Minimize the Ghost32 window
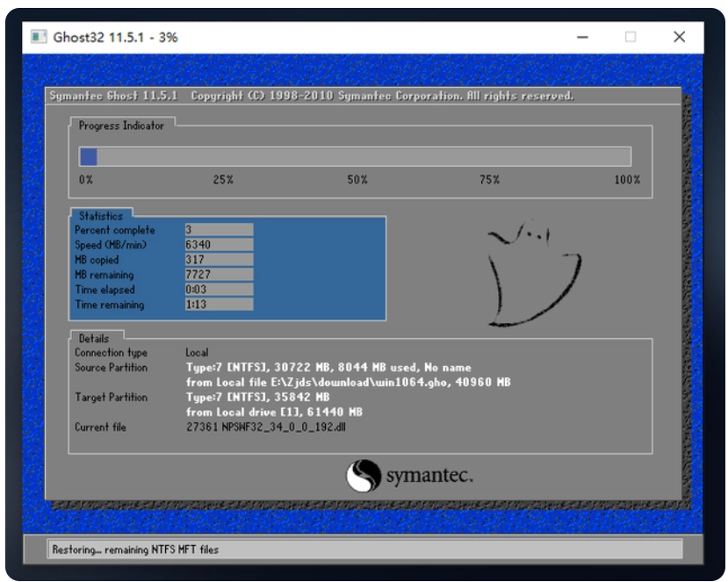The image size is (728, 582). click(582, 37)
